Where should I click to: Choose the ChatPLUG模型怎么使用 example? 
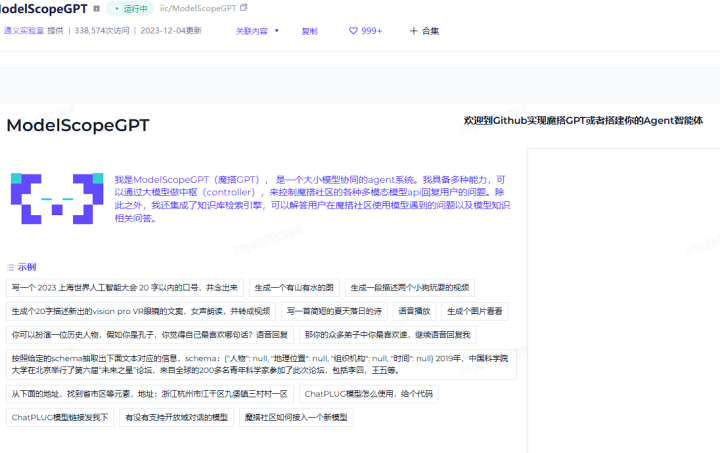click(x=368, y=394)
